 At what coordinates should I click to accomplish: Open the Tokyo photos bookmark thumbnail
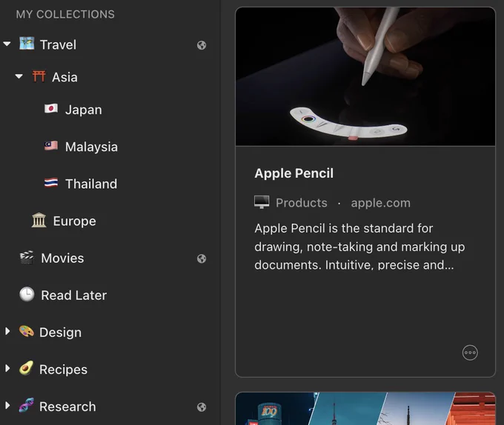[x=365, y=408]
